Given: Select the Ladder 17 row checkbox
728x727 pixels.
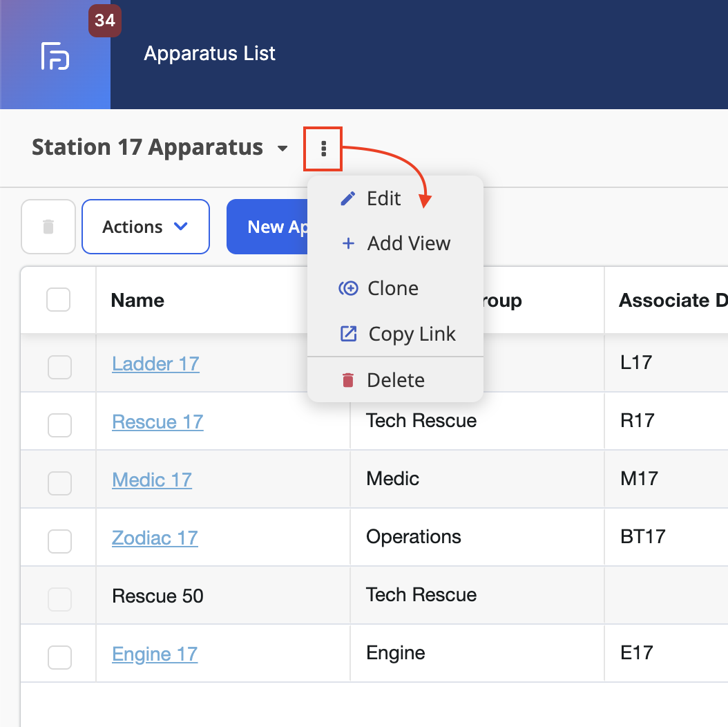Looking at the screenshot, I should (x=59, y=367).
